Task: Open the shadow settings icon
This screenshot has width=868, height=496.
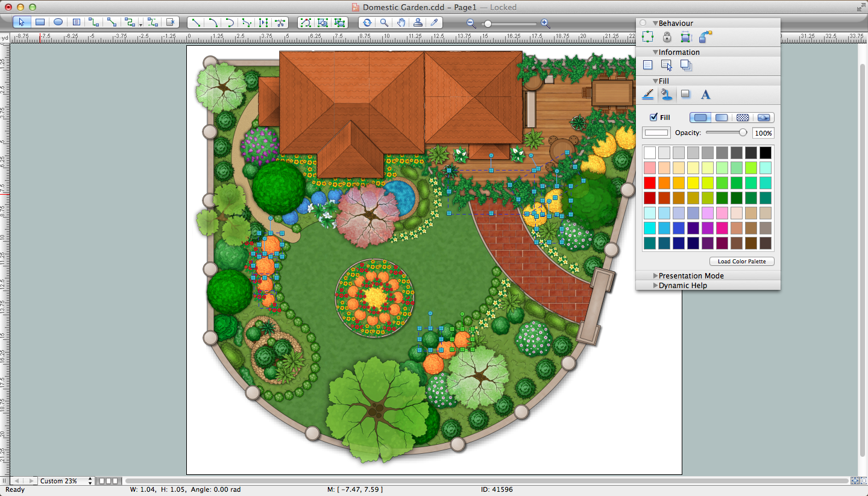Action: click(685, 94)
